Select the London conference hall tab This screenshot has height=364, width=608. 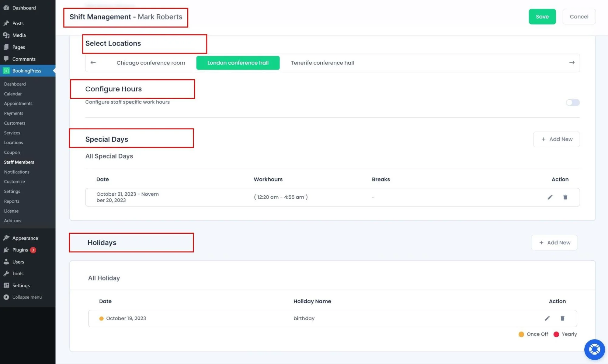pos(238,62)
